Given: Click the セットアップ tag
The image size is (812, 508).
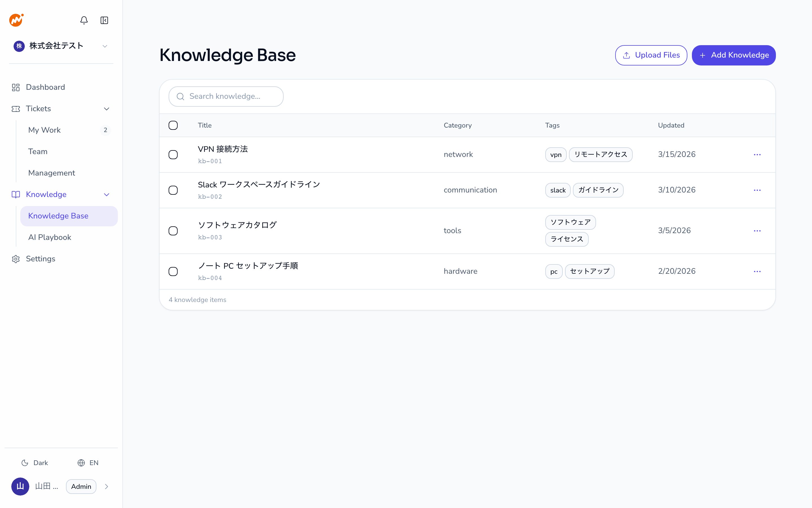Looking at the screenshot, I should click(590, 271).
